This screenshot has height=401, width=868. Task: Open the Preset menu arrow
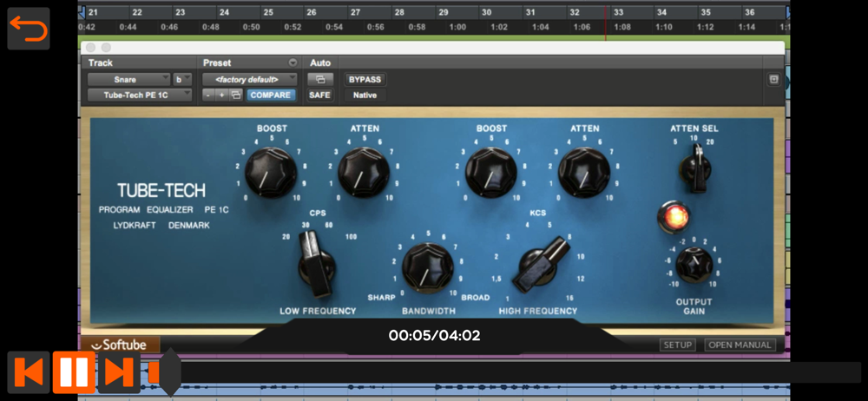(293, 63)
